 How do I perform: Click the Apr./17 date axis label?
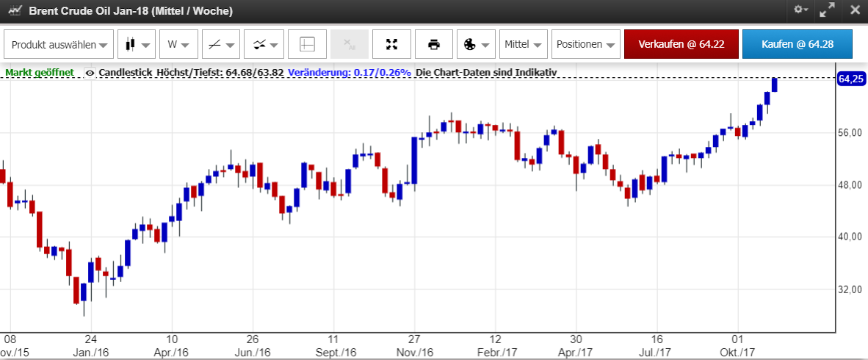pos(576,352)
